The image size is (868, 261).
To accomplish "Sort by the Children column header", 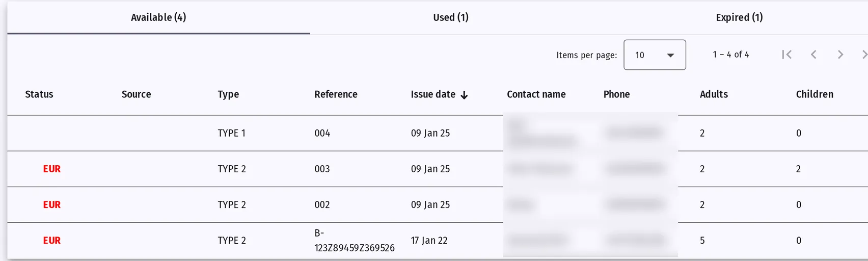I will tap(815, 94).
